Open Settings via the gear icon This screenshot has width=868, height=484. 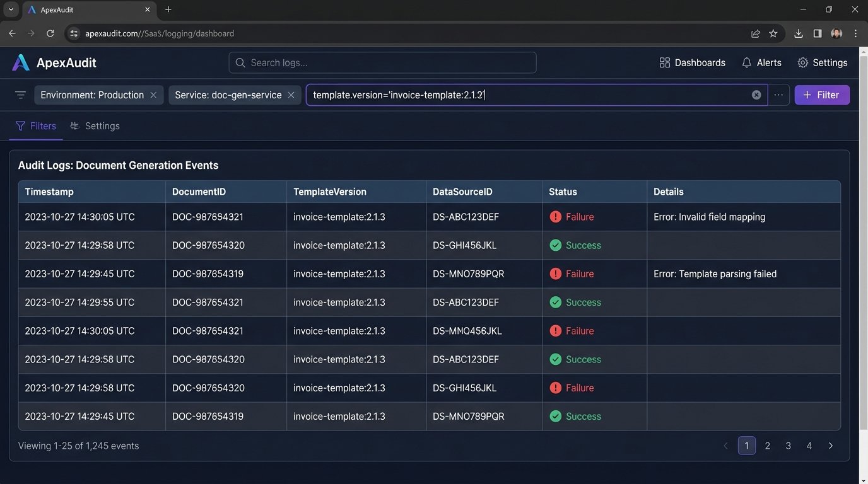pos(802,63)
